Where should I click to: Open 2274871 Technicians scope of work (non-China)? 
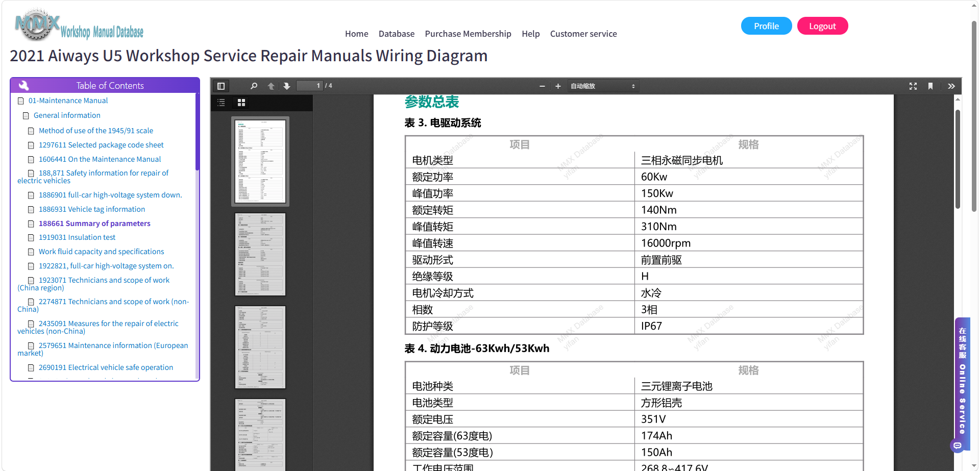(103, 305)
